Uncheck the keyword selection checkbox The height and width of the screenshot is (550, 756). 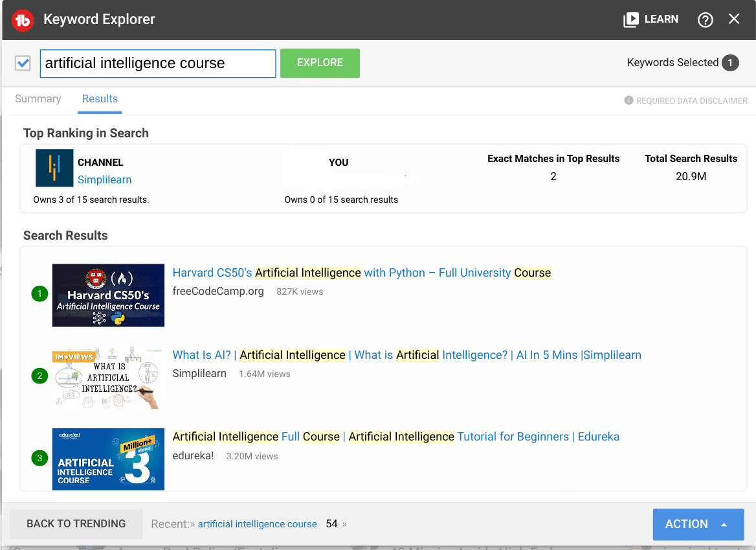click(23, 63)
